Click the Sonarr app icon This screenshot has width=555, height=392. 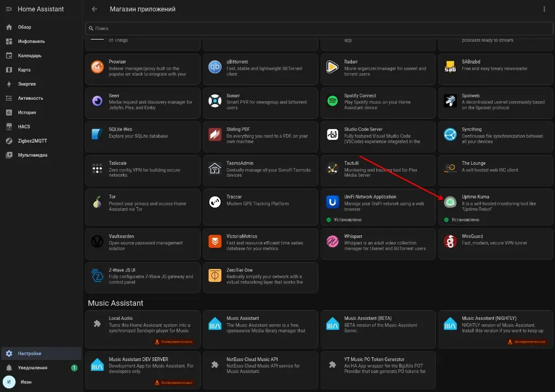tap(215, 101)
